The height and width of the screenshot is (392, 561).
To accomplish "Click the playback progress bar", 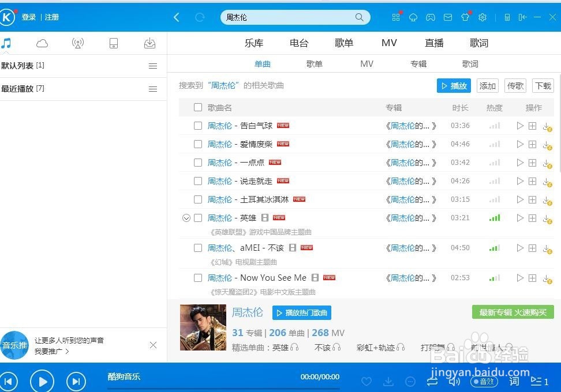I will 223,389.
